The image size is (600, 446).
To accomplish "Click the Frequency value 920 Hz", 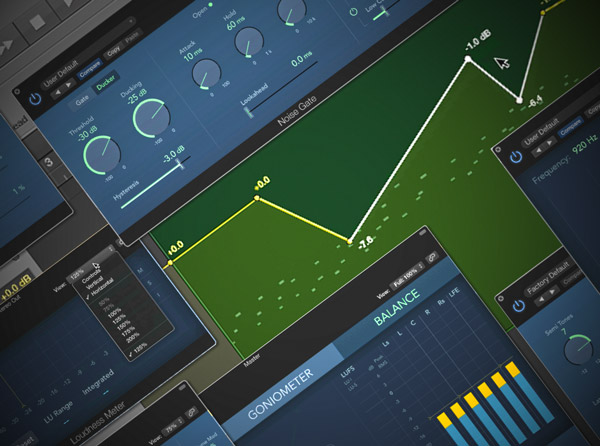I will point(586,145).
